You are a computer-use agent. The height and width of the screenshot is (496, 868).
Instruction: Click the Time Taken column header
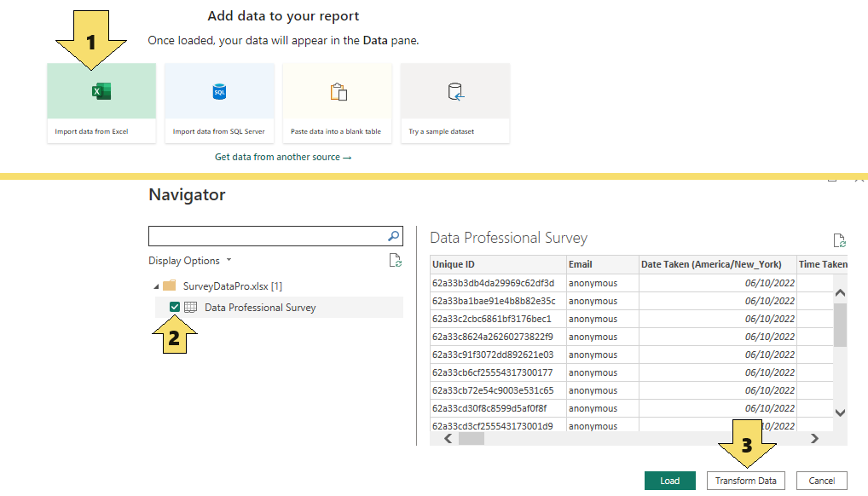822,264
